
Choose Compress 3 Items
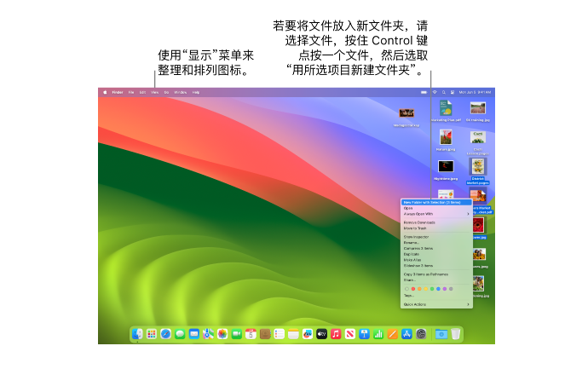[436, 248]
